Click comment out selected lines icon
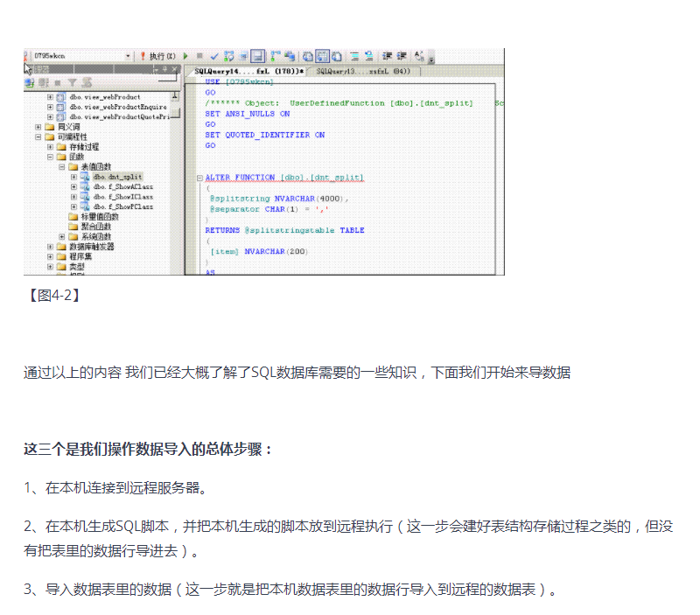This screenshot has height=615, width=700. (354, 56)
